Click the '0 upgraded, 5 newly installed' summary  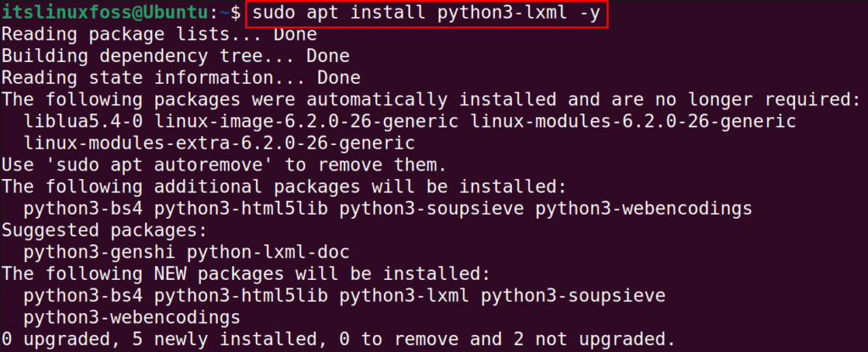(x=339, y=338)
